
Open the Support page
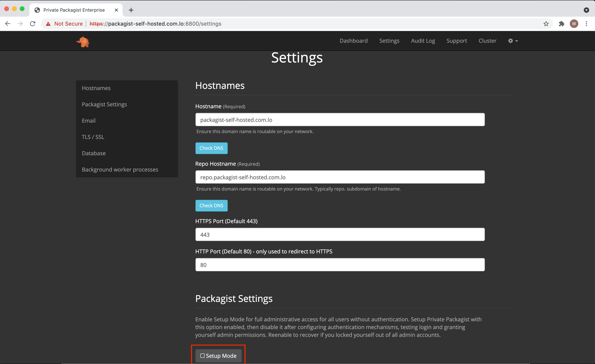(457, 40)
